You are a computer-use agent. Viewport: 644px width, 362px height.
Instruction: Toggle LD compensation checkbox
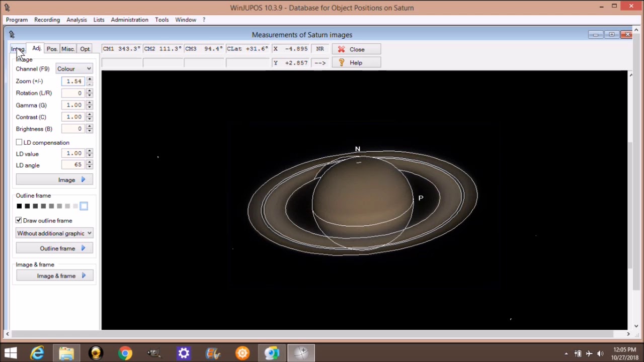click(x=19, y=142)
